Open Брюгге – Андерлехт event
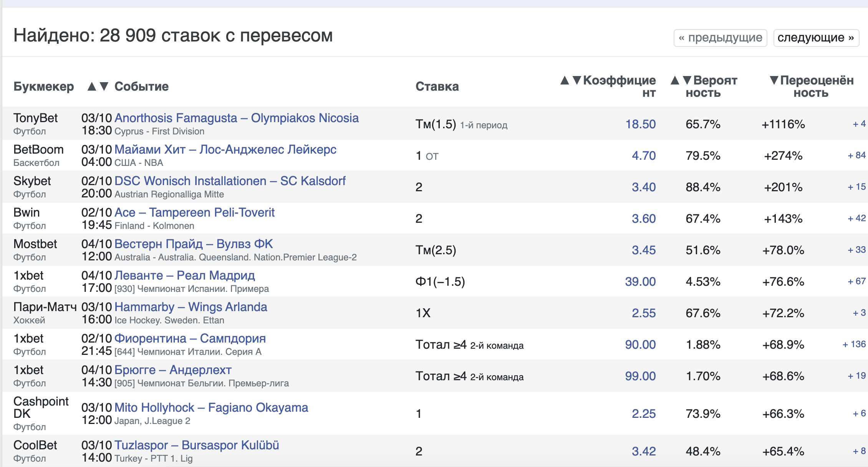868x467 pixels. pos(173,370)
